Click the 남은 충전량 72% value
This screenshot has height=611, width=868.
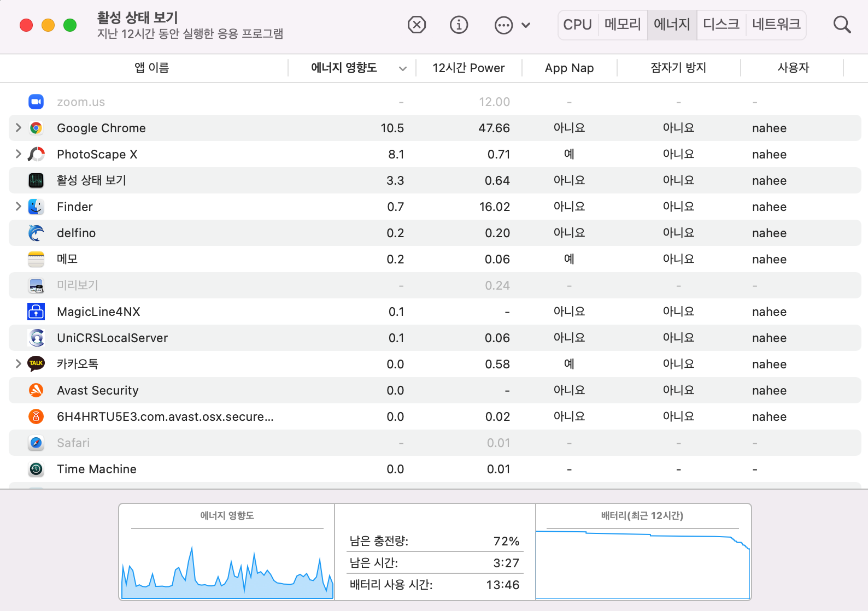506,541
